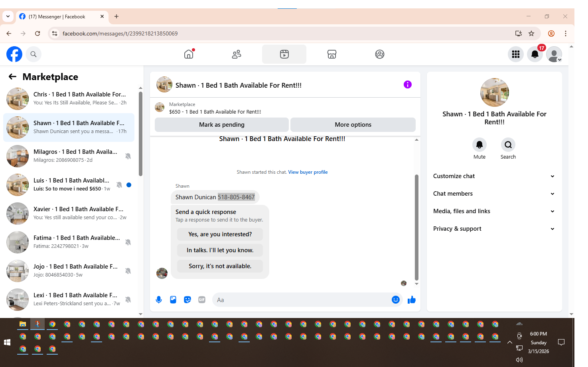Go back using the Marketplace back arrow
The width and height of the screenshot is (588, 367).
(13, 77)
